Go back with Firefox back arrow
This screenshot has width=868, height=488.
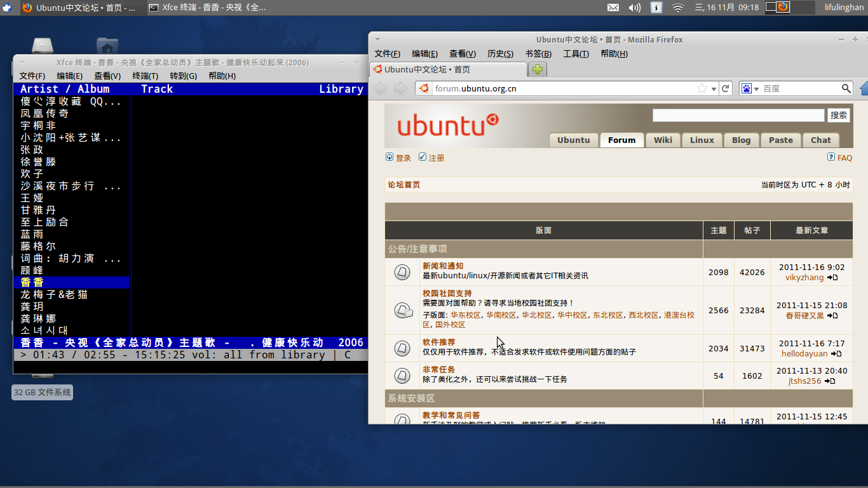pyautogui.click(x=379, y=88)
